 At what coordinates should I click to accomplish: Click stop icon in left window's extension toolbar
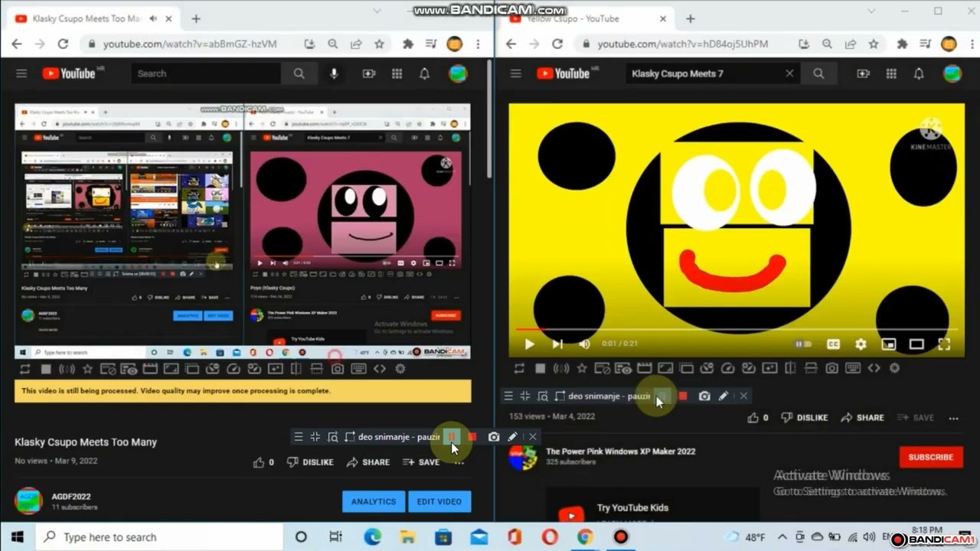(x=46, y=369)
